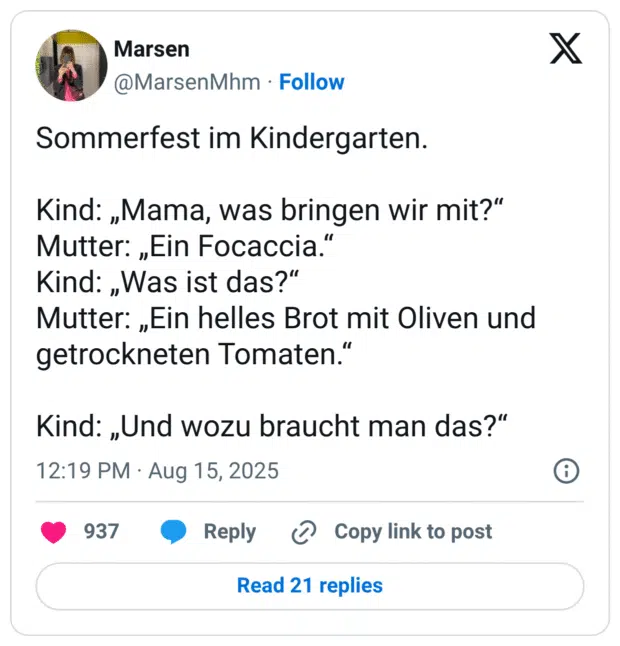Click the line Sommerfest im Kindergarten
This screenshot has height=646, width=620.
coord(231,139)
